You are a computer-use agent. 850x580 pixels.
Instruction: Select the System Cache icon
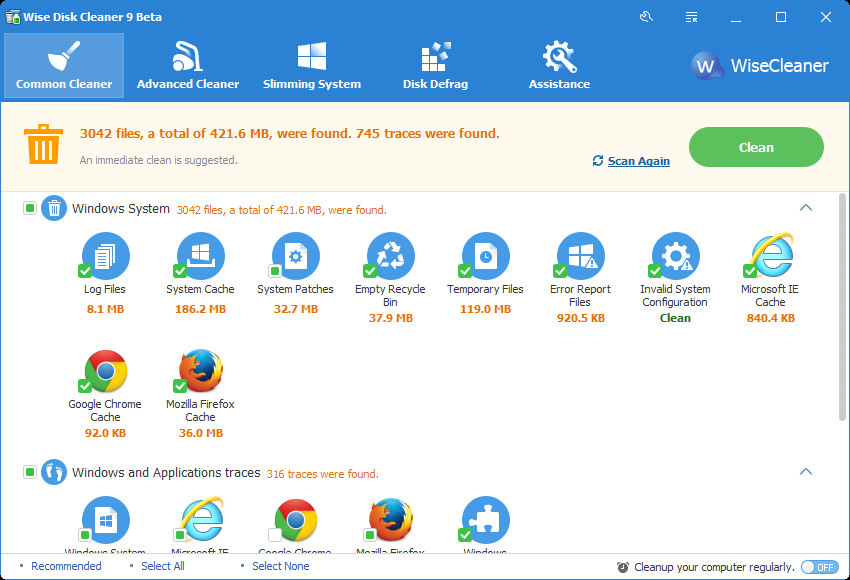(201, 256)
